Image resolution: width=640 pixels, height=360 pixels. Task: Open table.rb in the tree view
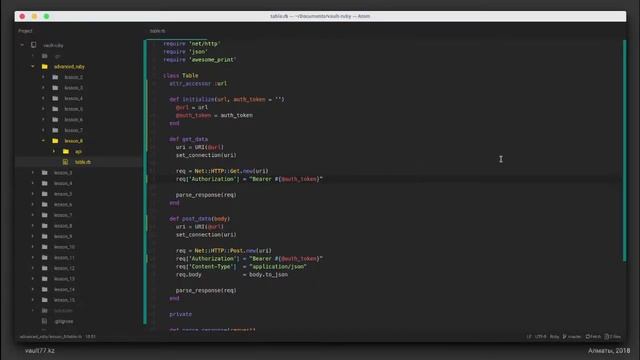click(83, 162)
